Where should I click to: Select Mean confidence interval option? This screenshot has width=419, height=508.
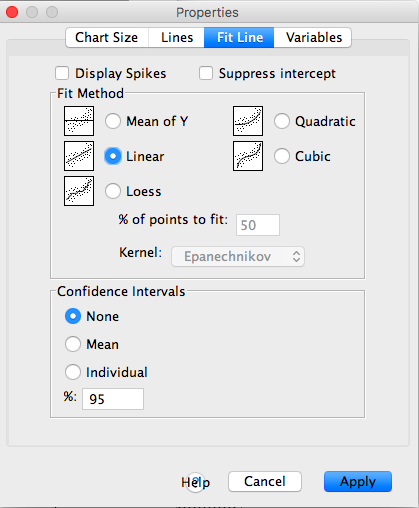tap(73, 344)
